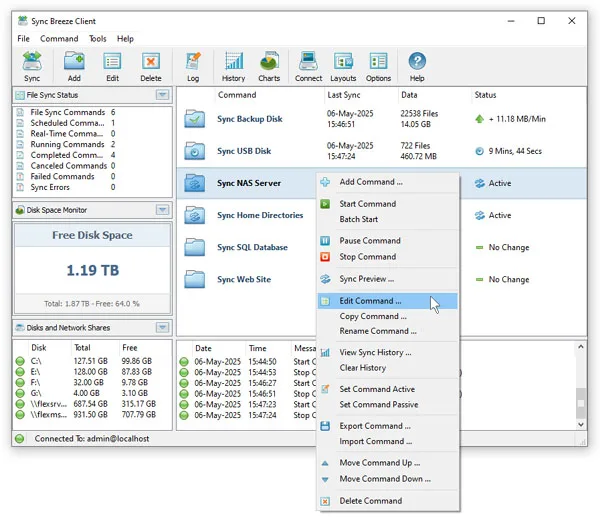
Task: Click the Delete toolbar icon
Action: (x=151, y=66)
